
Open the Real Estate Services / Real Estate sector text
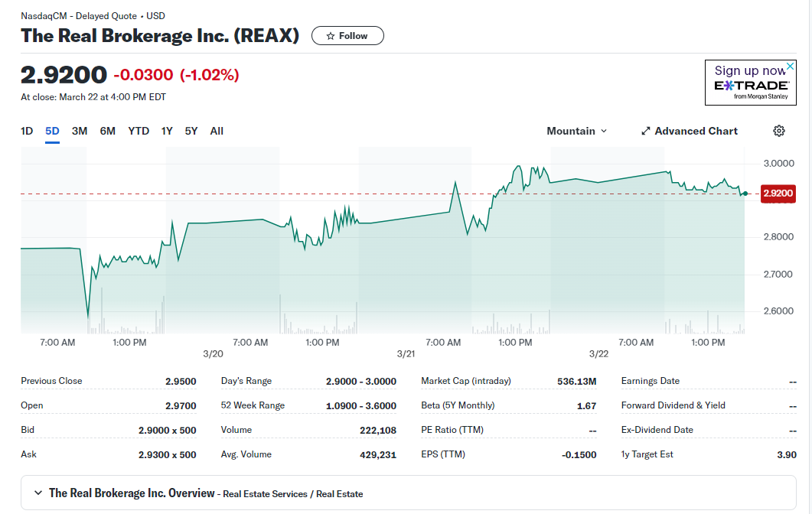(x=293, y=494)
